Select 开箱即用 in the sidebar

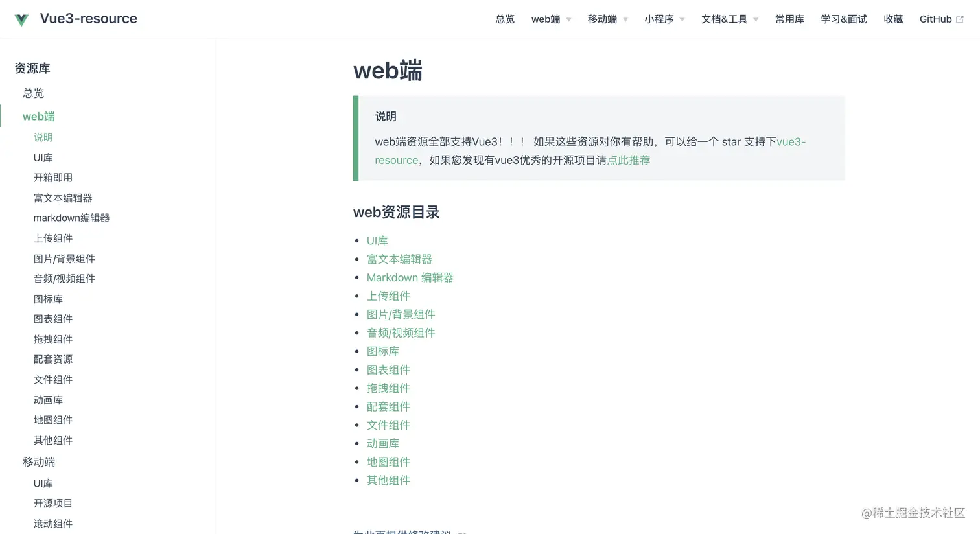(x=53, y=178)
